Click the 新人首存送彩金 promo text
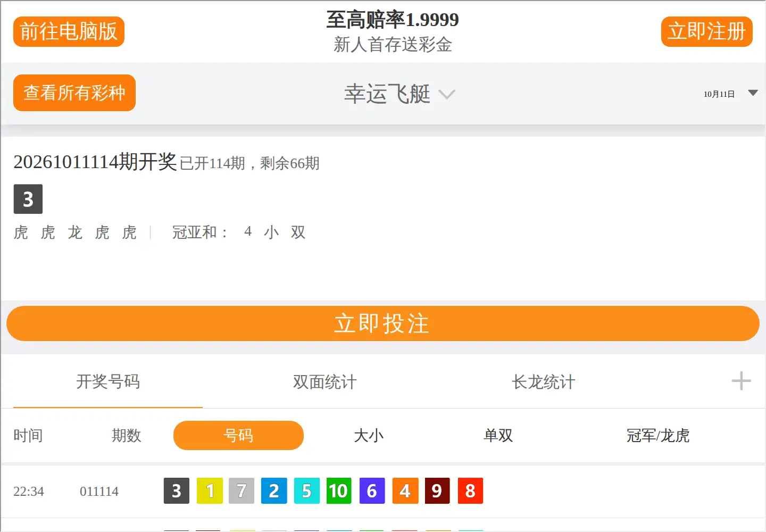Viewport: 766px width, 532px height. point(393,44)
